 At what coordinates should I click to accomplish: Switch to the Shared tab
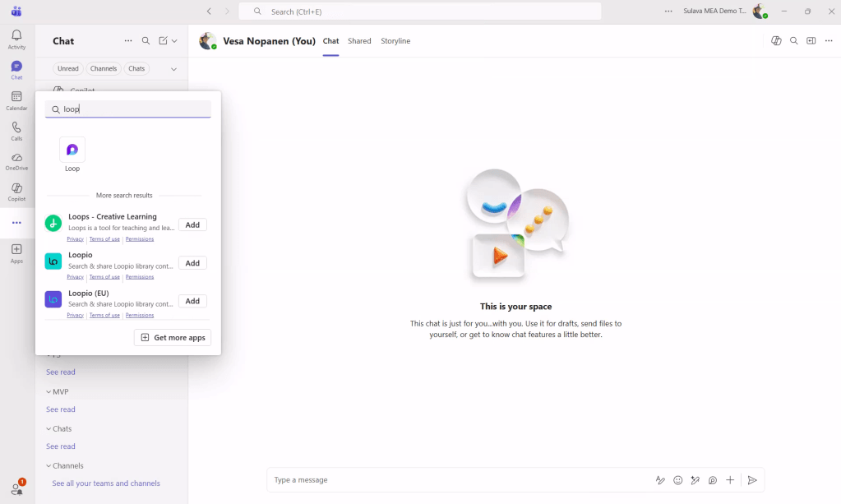pyautogui.click(x=359, y=41)
